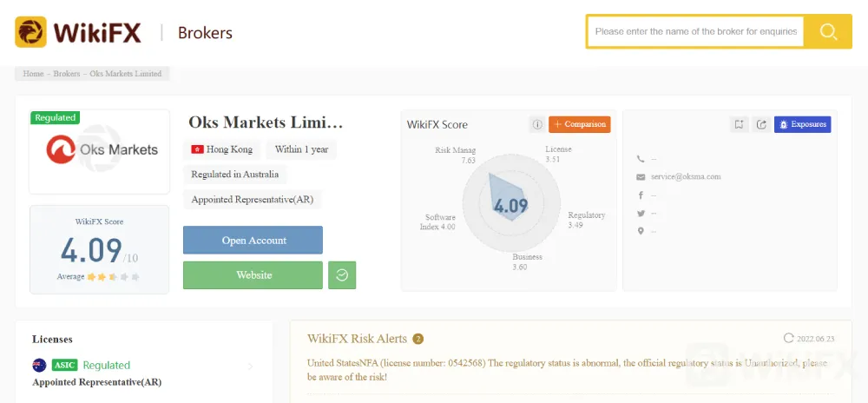Click the Open Account button

click(253, 241)
